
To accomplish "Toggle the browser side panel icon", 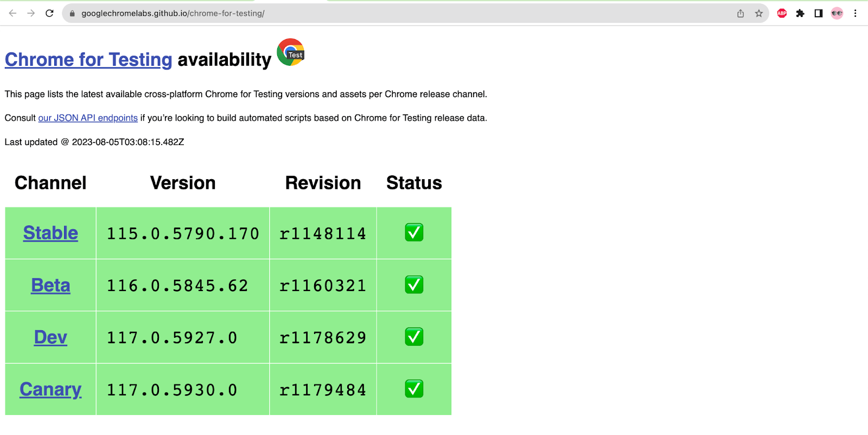I will click(819, 14).
